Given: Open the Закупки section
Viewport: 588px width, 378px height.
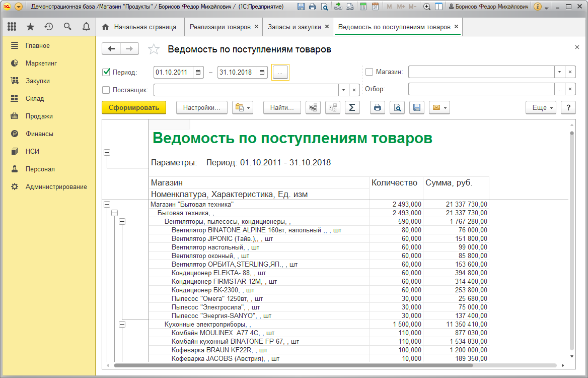Looking at the screenshot, I should pos(37,81).
